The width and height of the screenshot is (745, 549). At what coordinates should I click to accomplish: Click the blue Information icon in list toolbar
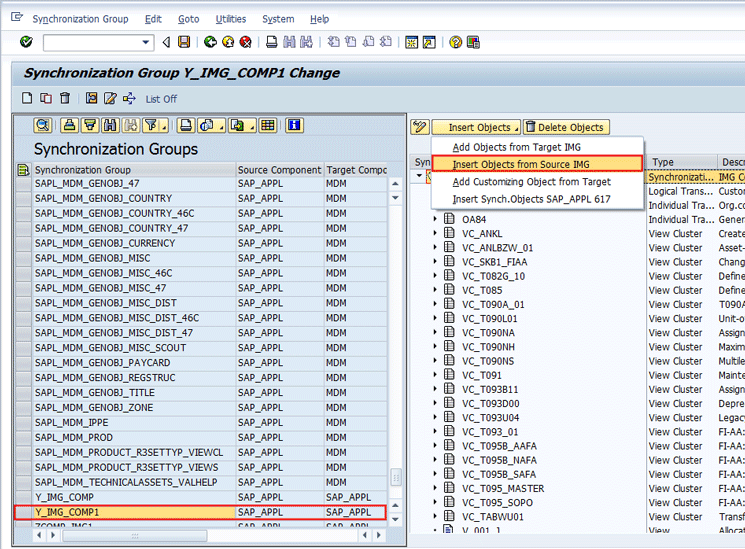click(294, 125)
